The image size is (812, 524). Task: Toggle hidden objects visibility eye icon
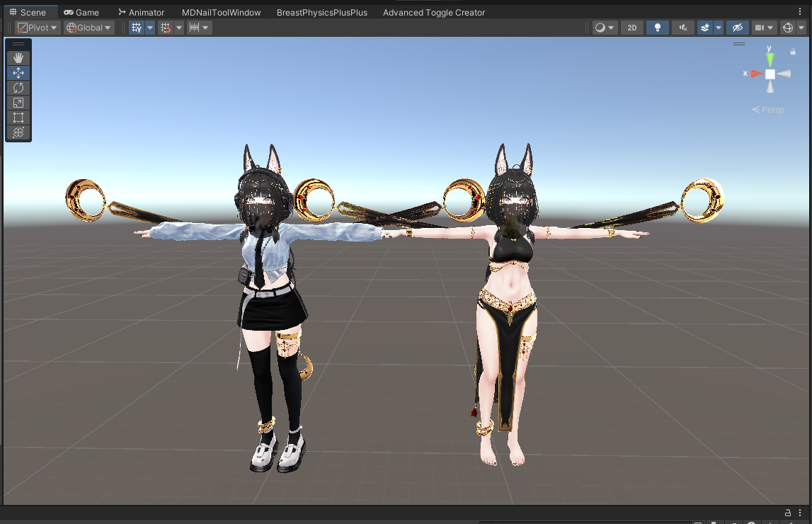click(736, 28)
